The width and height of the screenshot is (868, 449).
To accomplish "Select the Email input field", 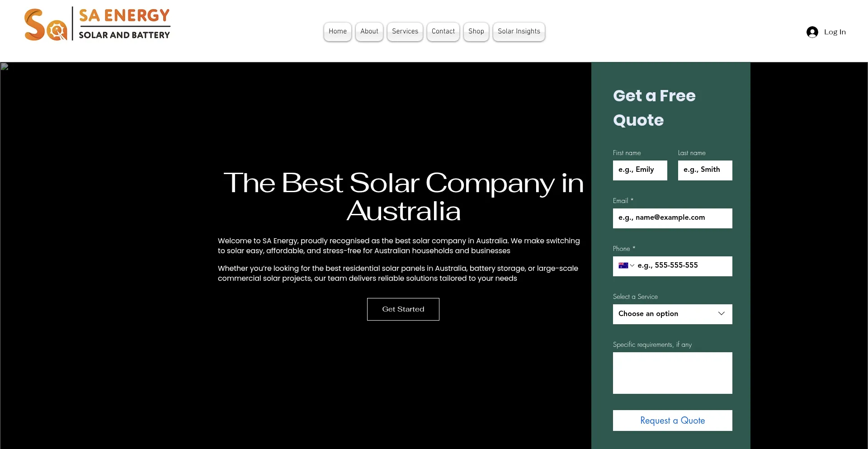I will tap(672, 218).
